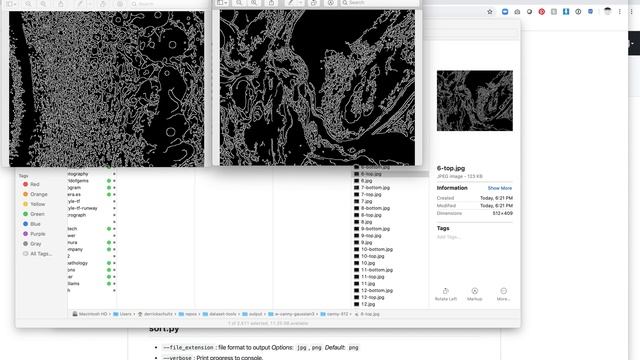Expand arrow of the folder ending 'ldofgems'
Screen dimensions: 640x360
pos(114,180)
